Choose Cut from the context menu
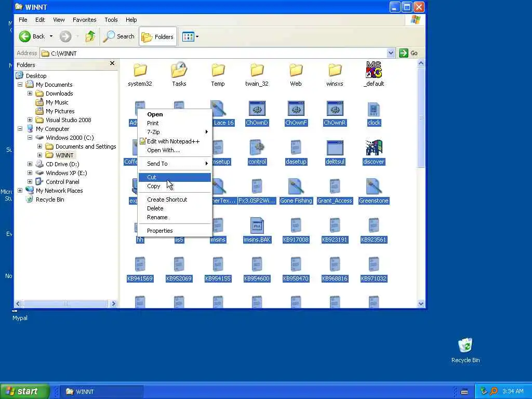 (175, 177)
